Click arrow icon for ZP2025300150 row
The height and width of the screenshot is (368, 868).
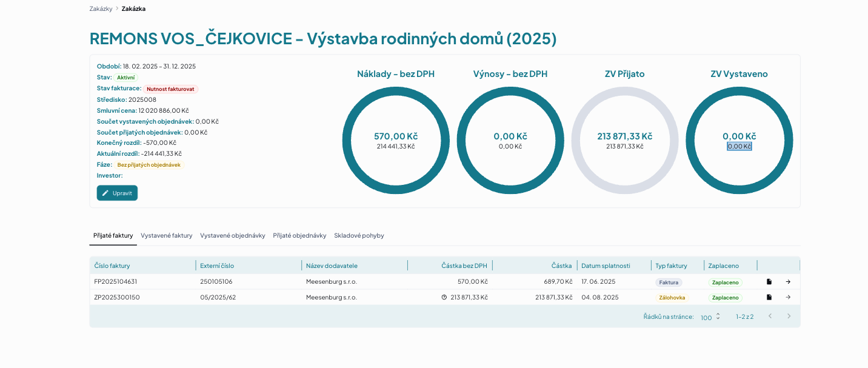pyautogui.click(x=788, y=297)
